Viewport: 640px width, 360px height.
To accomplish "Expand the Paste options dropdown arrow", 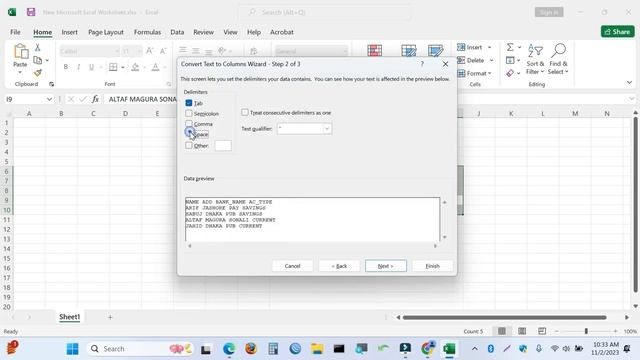I will (20, 72).
